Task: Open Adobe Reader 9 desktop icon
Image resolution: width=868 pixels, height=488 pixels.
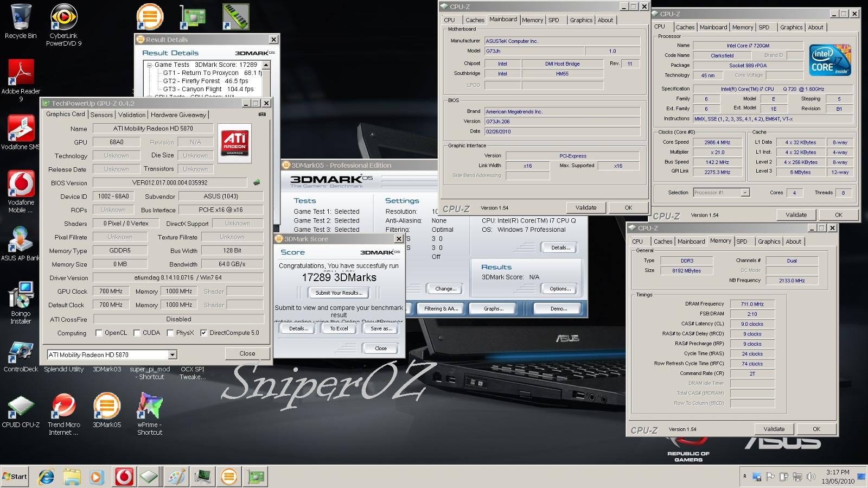Action: pos(21,80)
